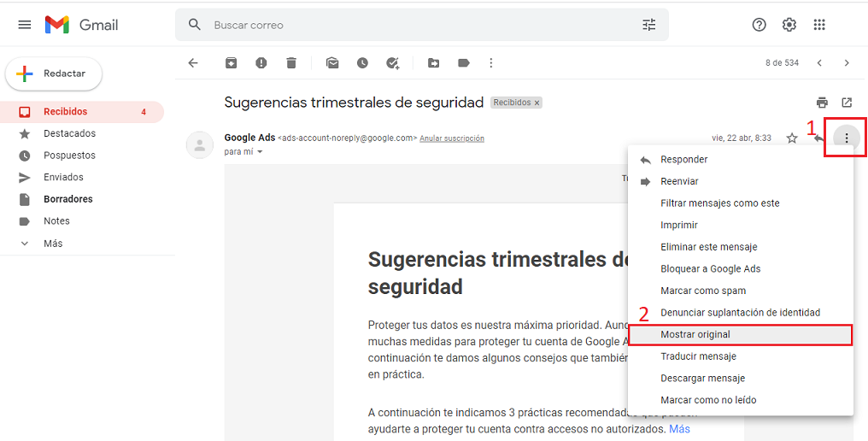The height and width of the screenshot is (441, 868).
Task: Choose Imprimir in the menu
Action: click(x=741, y=225)
